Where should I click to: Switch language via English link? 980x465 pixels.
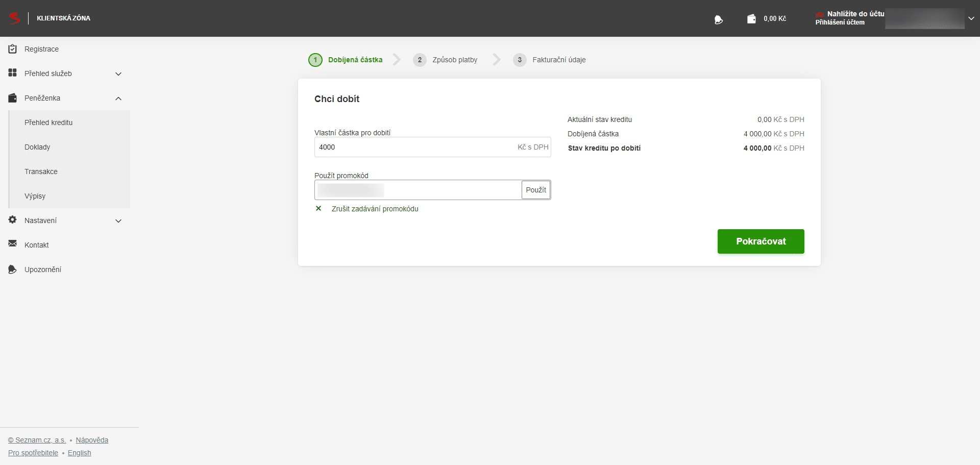[80, 453]
